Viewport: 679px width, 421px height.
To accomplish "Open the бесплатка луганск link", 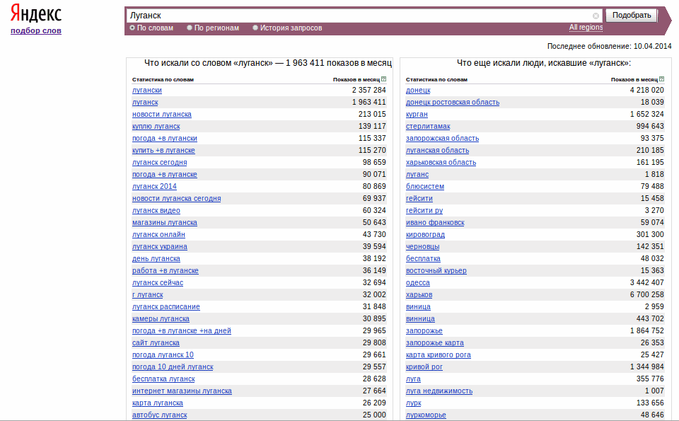I will [x=163, y=379].
